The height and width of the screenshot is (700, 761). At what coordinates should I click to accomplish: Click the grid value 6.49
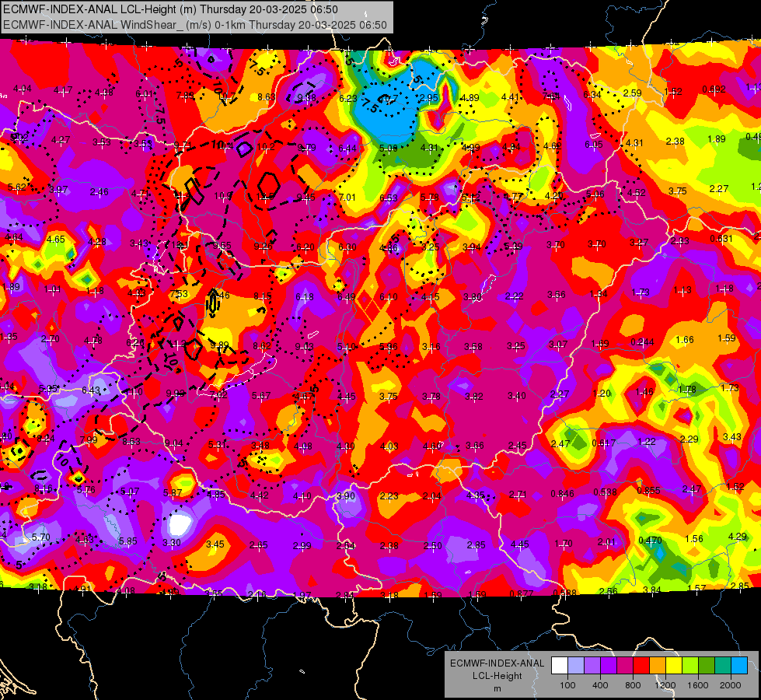tap(346, 296)
